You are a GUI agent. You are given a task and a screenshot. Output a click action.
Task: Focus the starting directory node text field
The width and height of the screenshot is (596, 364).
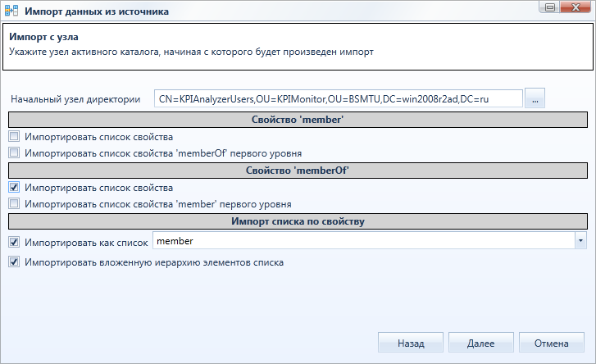pos(339,99)
